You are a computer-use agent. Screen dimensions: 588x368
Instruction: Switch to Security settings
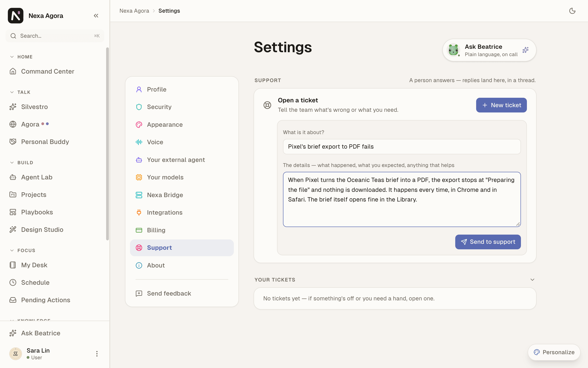182,107
